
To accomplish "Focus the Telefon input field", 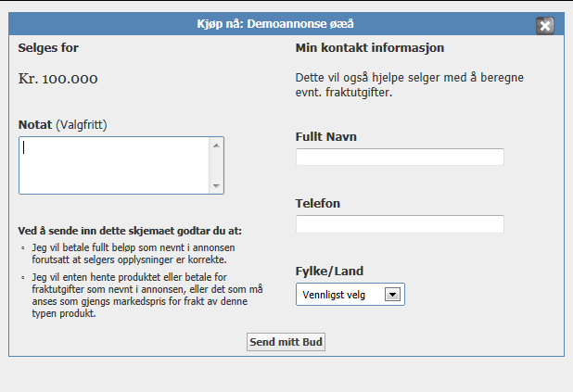I will tap(400, 224).
